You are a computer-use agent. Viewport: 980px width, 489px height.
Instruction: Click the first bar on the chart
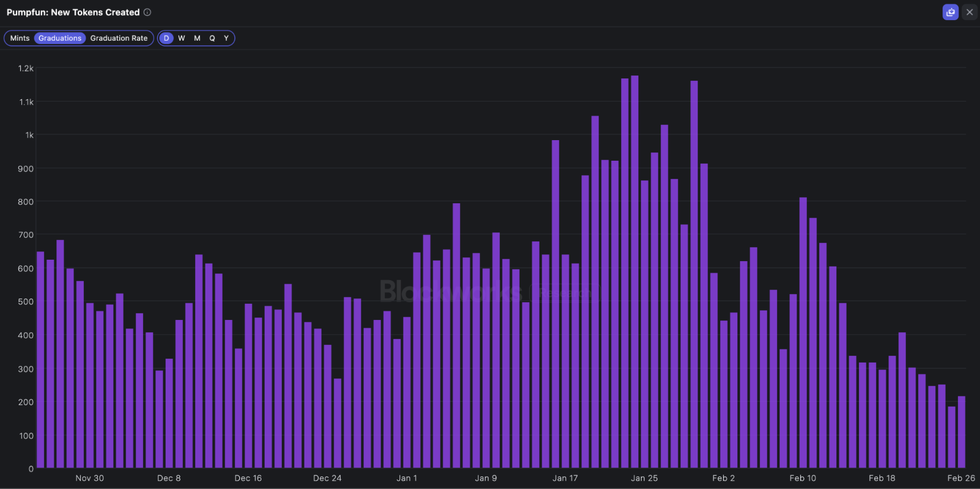(40, 360)
